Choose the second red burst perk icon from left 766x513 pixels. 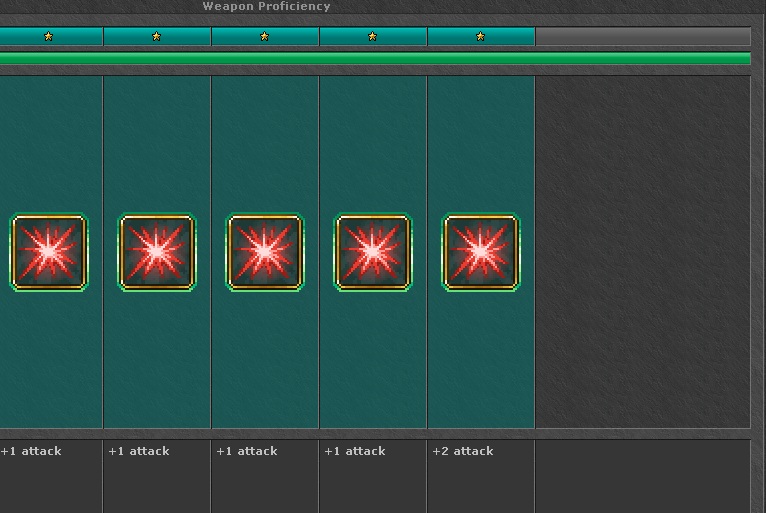(x=157, y=253)
